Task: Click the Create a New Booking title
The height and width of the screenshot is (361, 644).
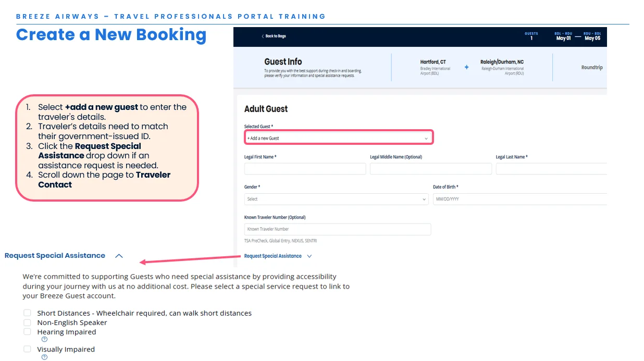Action: point(111,34)
